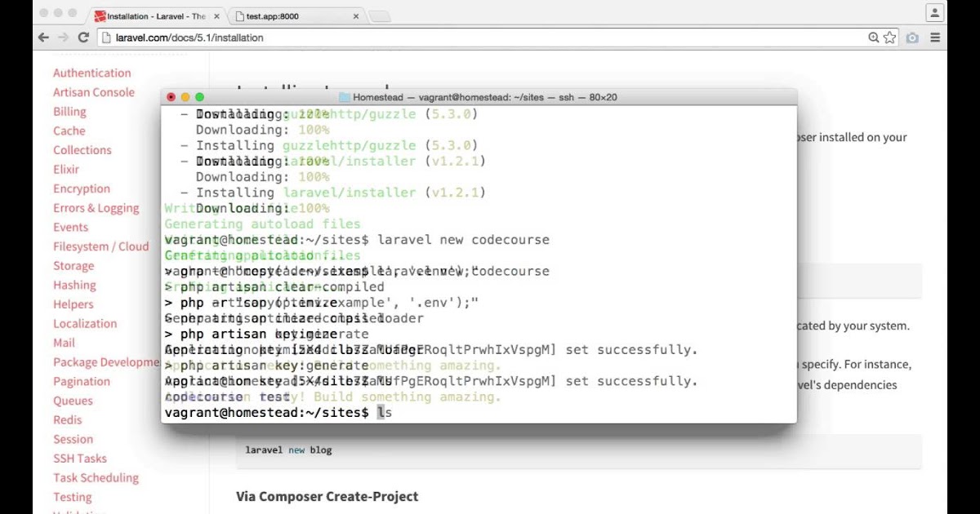The height and width of the screenshot is (514, 980).
Task: Open the SSH Tasks docs link
Action: tap(80, 459)
